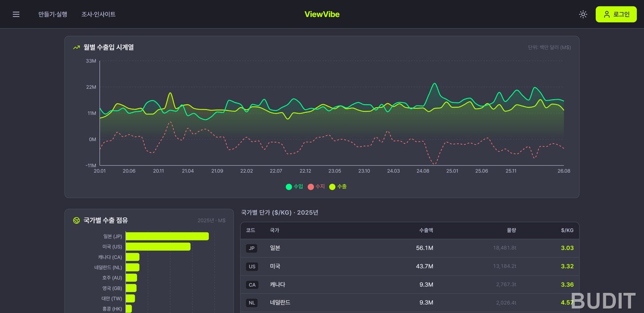Click the 코드 column header
The height and width of the screenshot is (313, 644).
(x=250, y=230)
